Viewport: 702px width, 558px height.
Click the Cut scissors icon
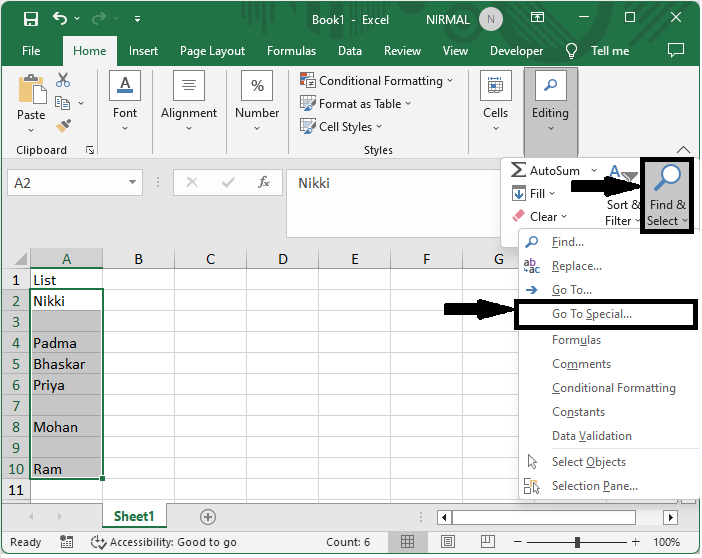pos(63,80)
